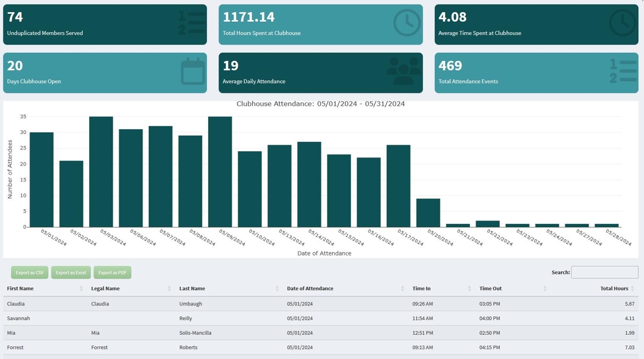This screenshot has width=644, height=359.
Task: Select the 05/09/2024 bar in chart
Action: click(220, 172)
